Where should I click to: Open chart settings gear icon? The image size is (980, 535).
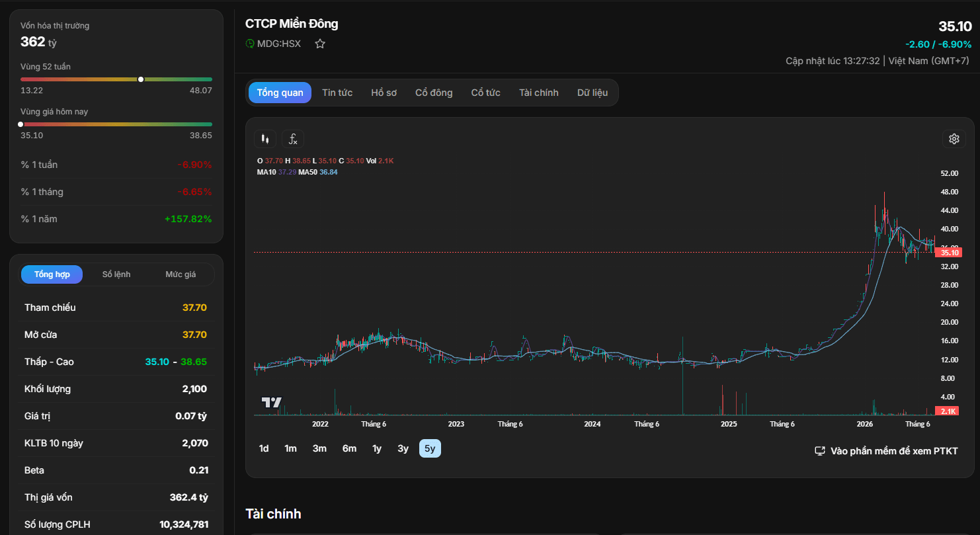tap(954, 139)
